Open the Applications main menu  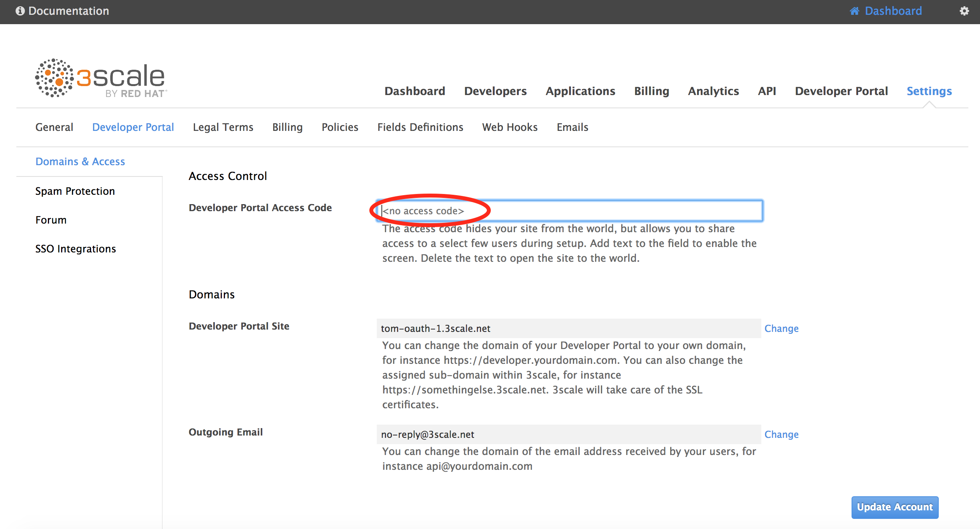click(580, 91)
